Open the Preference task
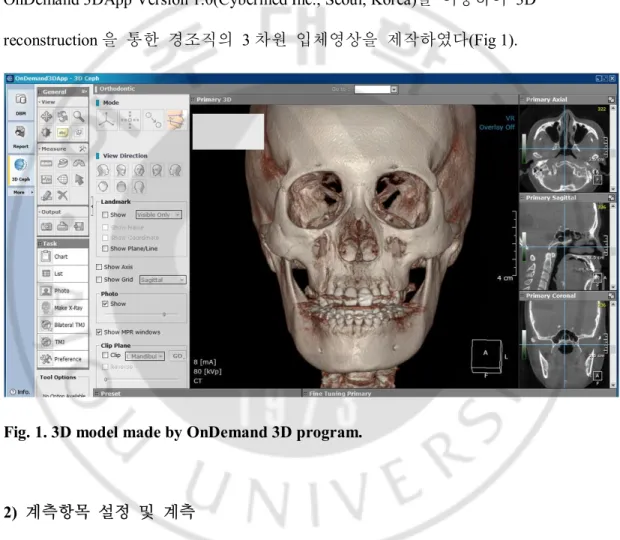 tap(63, 359)
